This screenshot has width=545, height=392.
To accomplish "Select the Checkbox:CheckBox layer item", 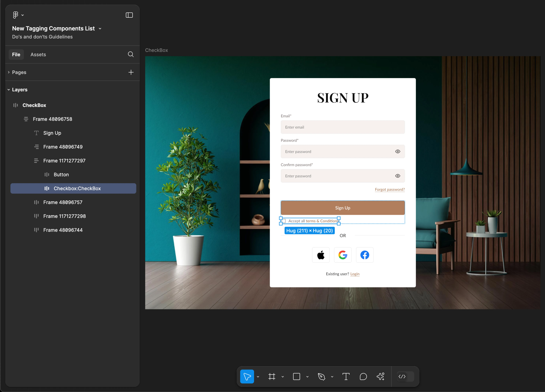I will [77, 188].
